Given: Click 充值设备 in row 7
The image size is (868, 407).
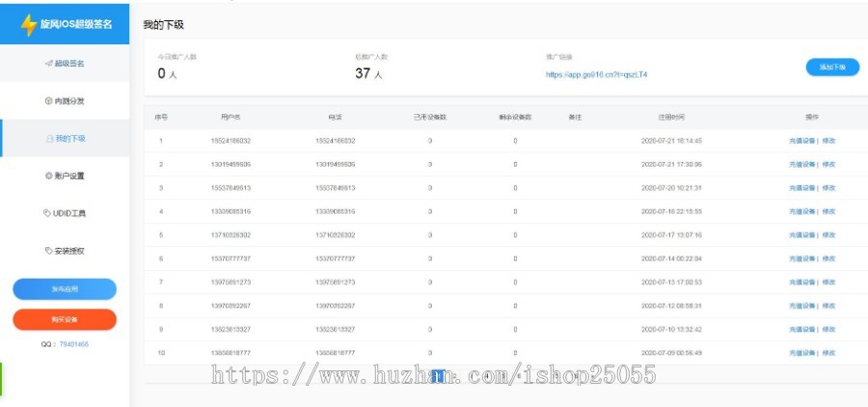Looking at the screenshot, I should click(x=801, y=283).
